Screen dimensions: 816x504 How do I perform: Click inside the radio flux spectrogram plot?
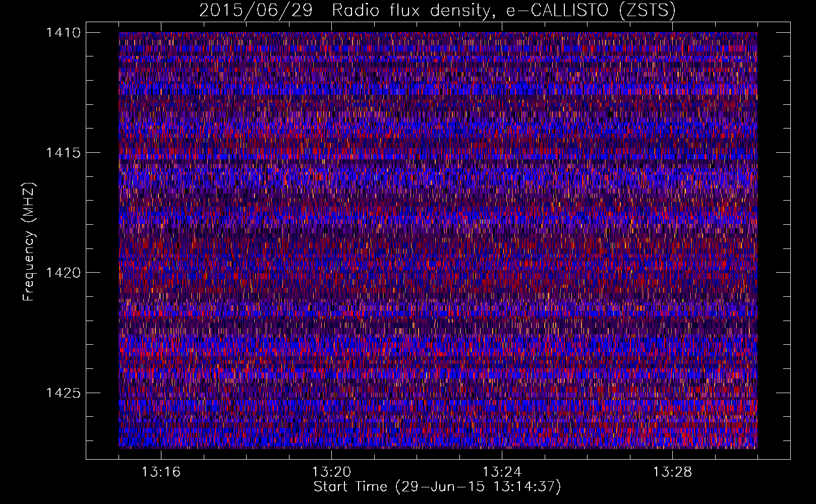(x=438, y=240)
